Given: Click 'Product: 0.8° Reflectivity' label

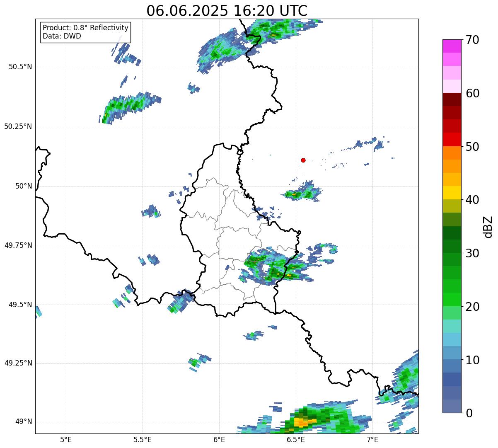Looking at the screenshot, I should click(x=85, y=28).
